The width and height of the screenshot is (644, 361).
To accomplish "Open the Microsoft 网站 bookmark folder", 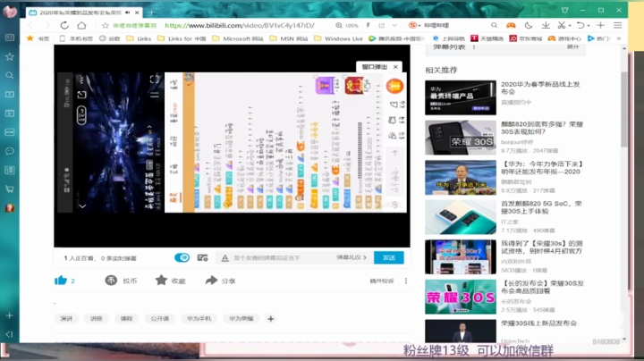I will (238, 38).
